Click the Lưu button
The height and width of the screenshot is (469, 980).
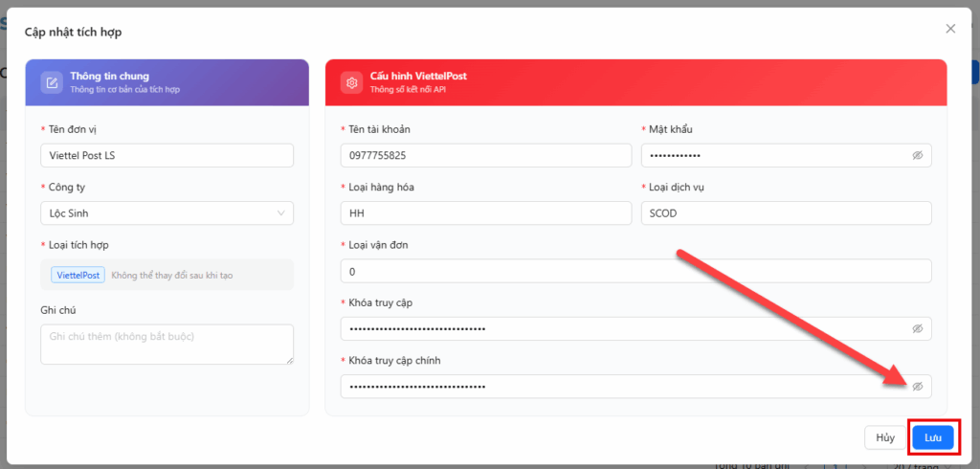click(933, 437)
